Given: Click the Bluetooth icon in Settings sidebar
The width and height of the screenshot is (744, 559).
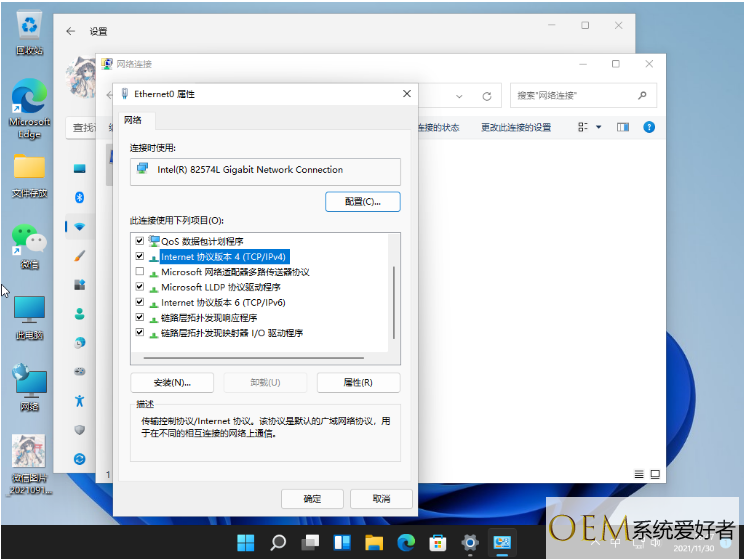Looking at the screenshot, I should click(80, 196).
